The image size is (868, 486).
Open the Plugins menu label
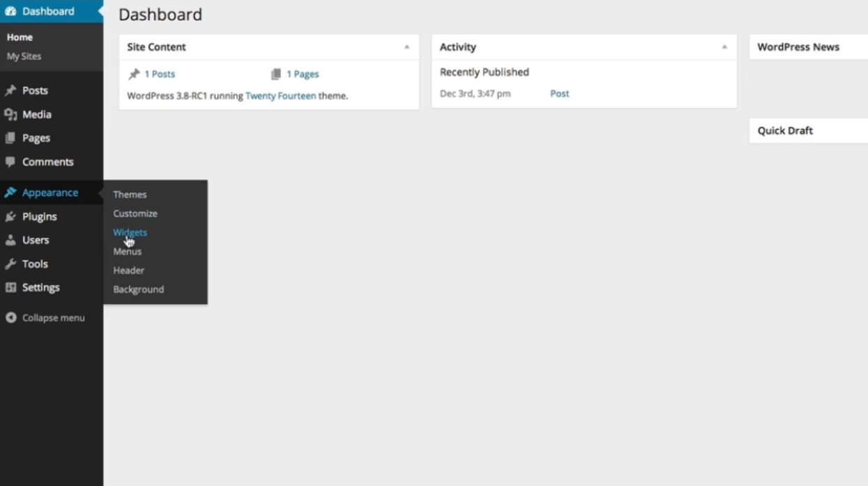(x=40, y=216)
